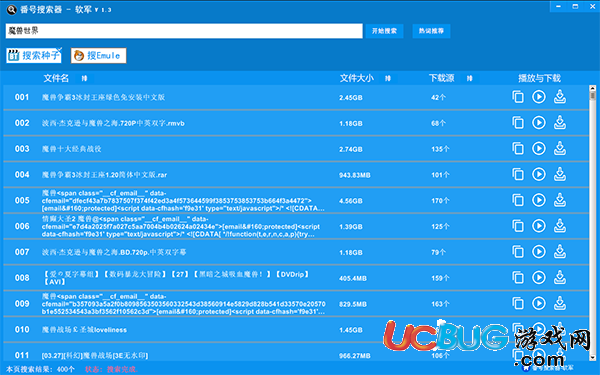Image resolution: width=600 pixels, height=375 pixels.
Task: Open 热词推荐 hot keywords button
Action: (x=431, y=31)
